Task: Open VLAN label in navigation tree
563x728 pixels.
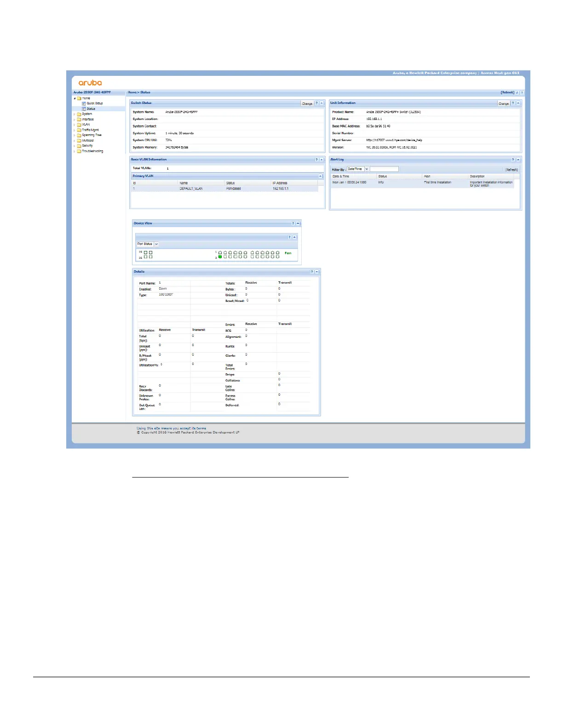Action: tap(86, 125)
